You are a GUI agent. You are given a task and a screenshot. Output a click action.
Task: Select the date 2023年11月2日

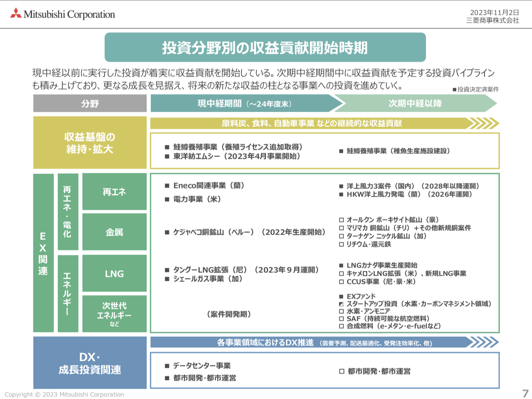495,13
